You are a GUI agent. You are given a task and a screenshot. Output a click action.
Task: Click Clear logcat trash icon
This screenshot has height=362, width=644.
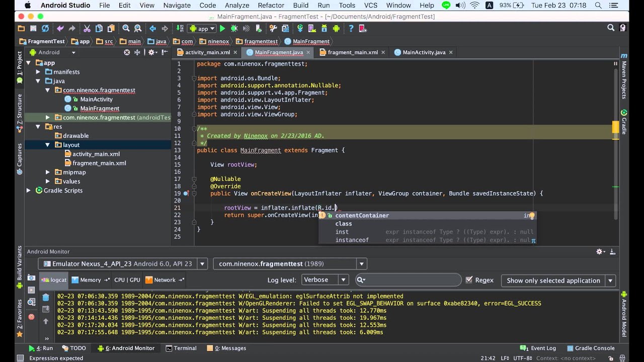click(46, 297)
